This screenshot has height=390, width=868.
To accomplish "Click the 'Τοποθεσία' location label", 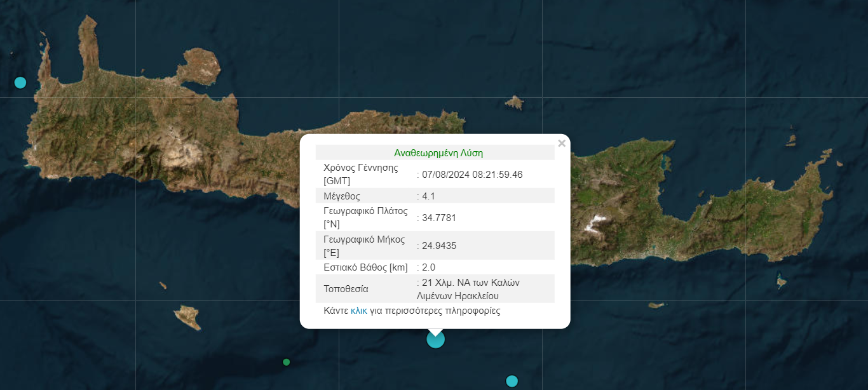I will tap(346, 288).
